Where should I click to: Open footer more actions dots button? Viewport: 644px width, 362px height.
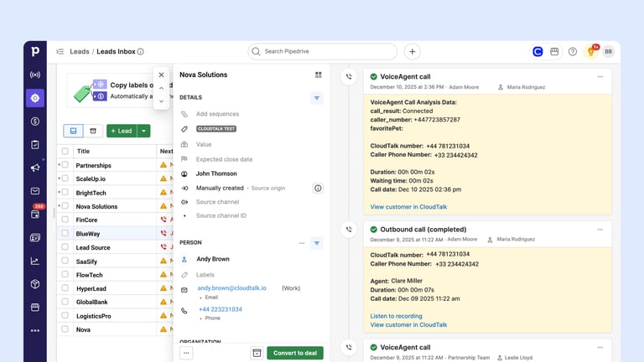point(186,353)
